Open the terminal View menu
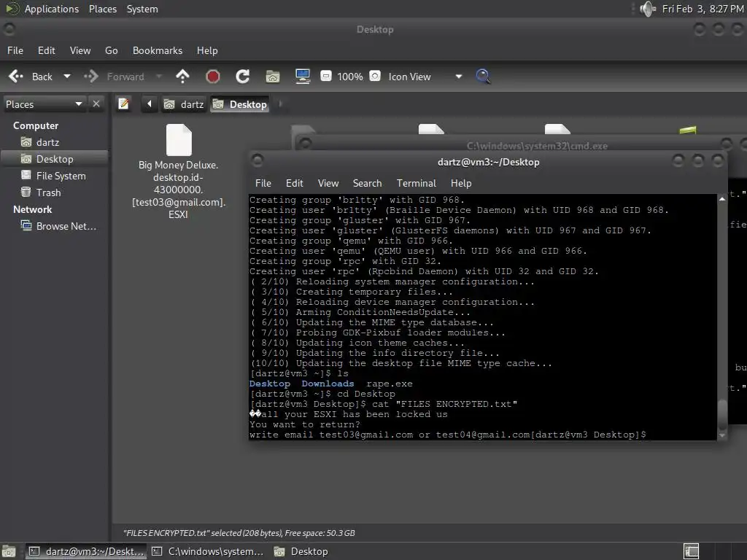 [x=328, y=183]
